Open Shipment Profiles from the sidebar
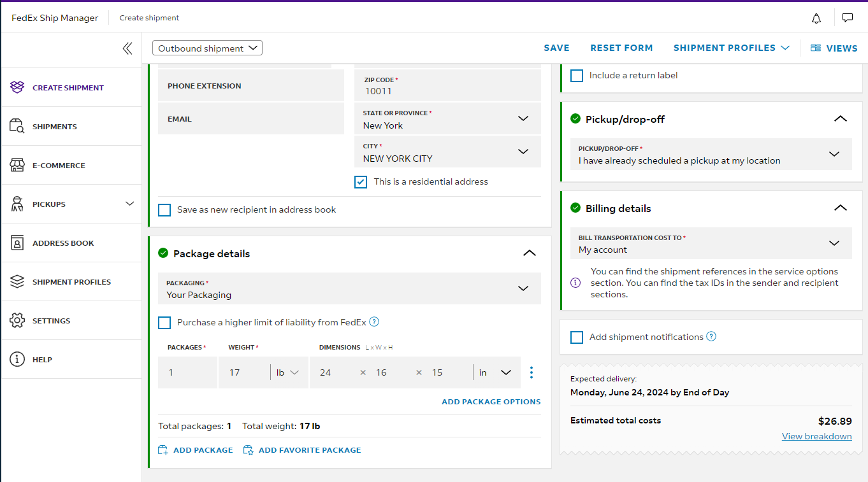The image size is (868, 482). (71, 282)
